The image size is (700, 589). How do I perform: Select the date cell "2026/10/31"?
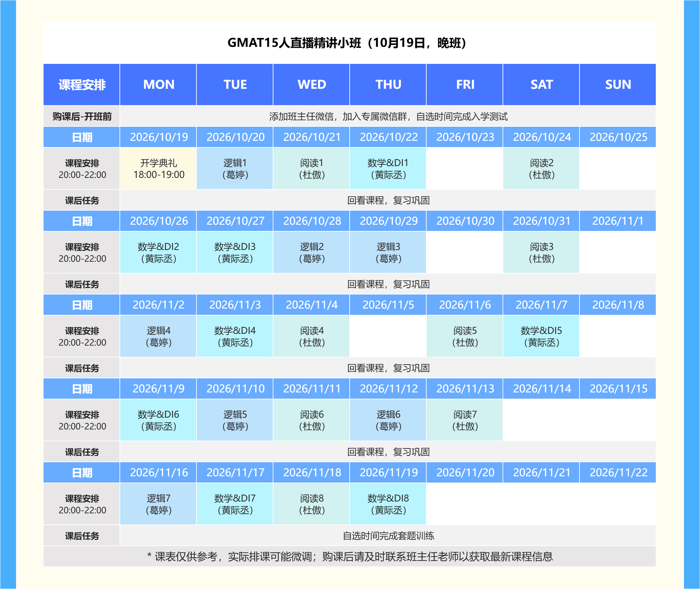coord(541,221)
